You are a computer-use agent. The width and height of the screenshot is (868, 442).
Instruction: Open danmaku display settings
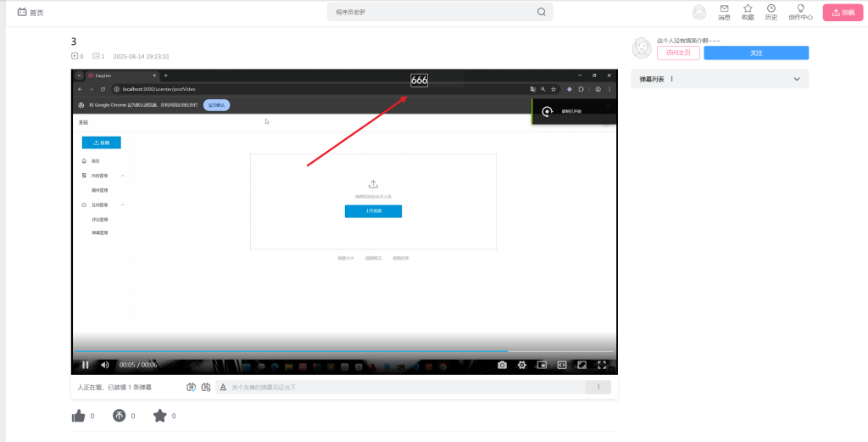tap(206, 387)
